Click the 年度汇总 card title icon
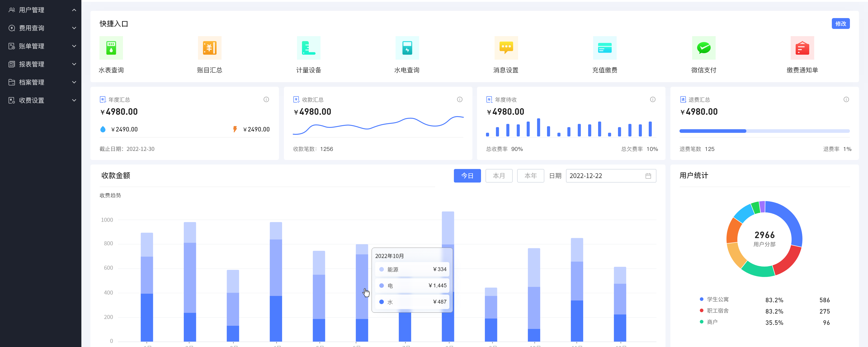Viewport: 868px width, 347px height. tap(103, 99)
